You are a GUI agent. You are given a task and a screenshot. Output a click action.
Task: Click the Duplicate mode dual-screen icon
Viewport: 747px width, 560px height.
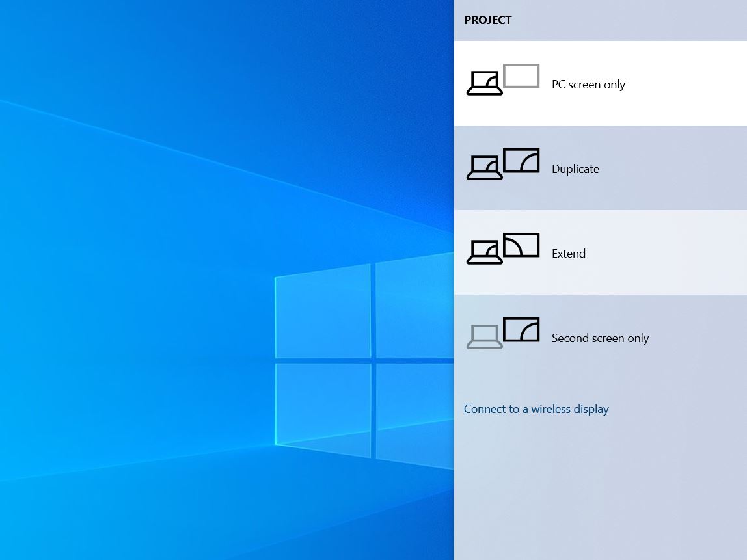point(502,163)
